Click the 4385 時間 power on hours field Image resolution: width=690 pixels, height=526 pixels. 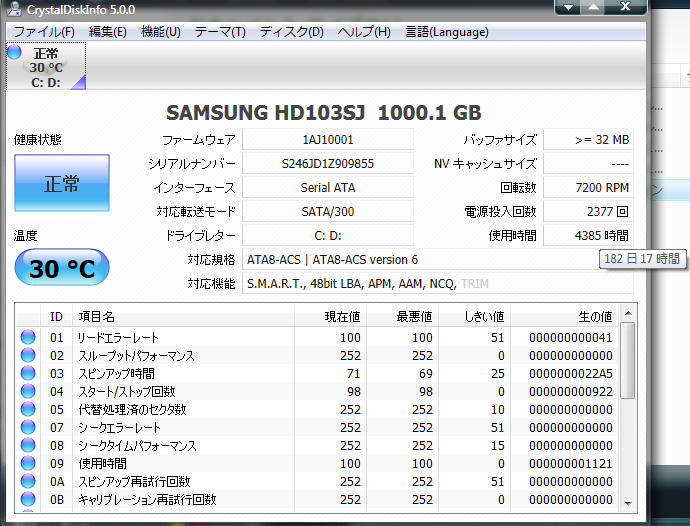(x=588, y=235)
